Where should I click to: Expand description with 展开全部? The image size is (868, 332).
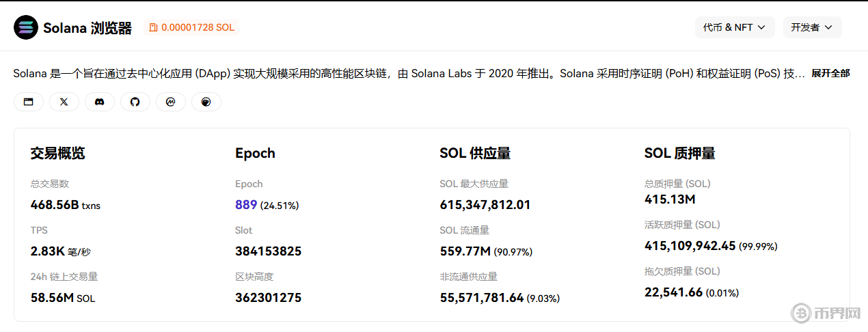(830, 73)
